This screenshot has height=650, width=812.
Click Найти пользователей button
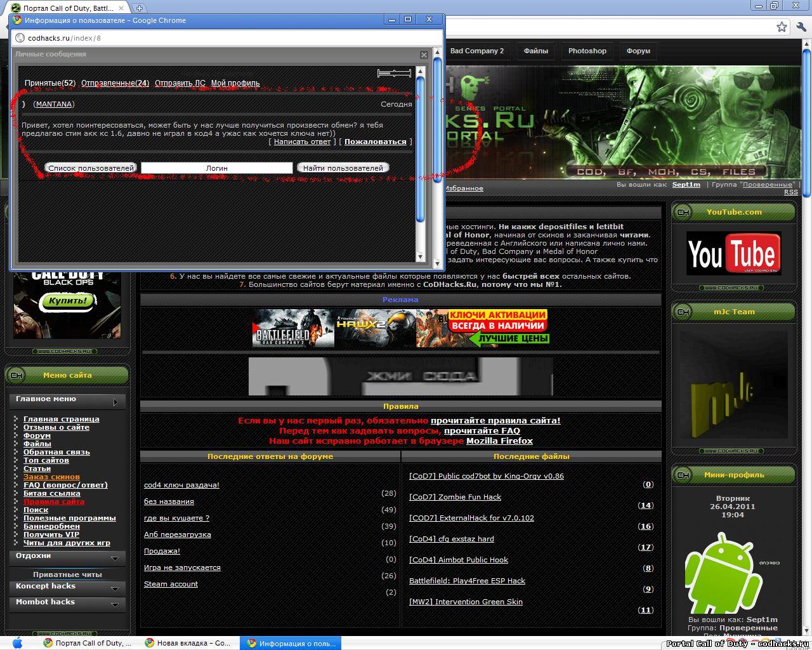point(343,168)
